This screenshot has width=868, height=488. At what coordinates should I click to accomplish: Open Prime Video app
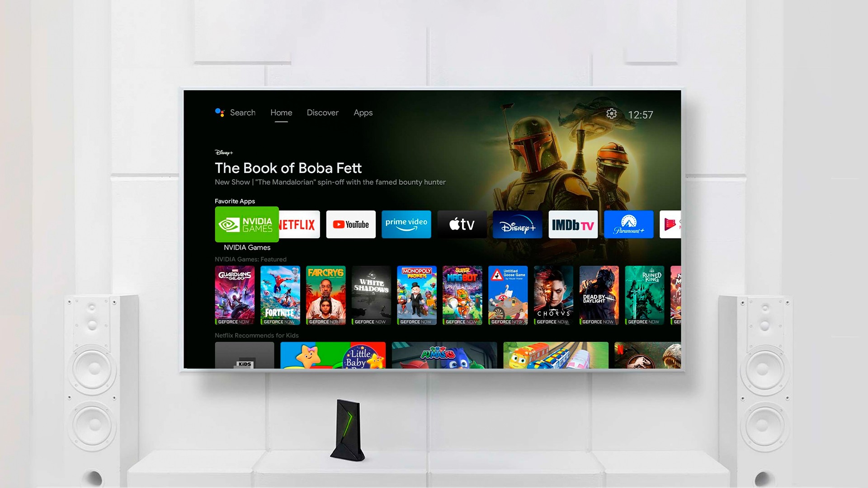click(406, 224)
